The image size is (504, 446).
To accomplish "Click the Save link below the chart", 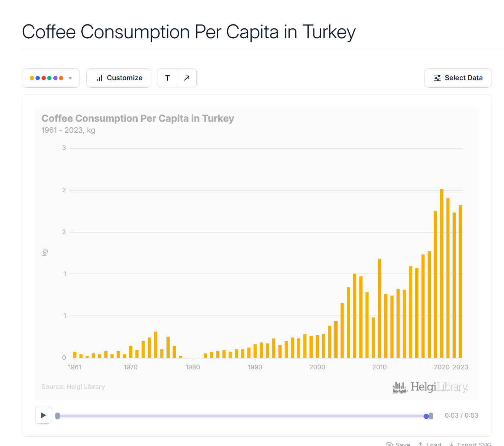I will coord(399,444).
